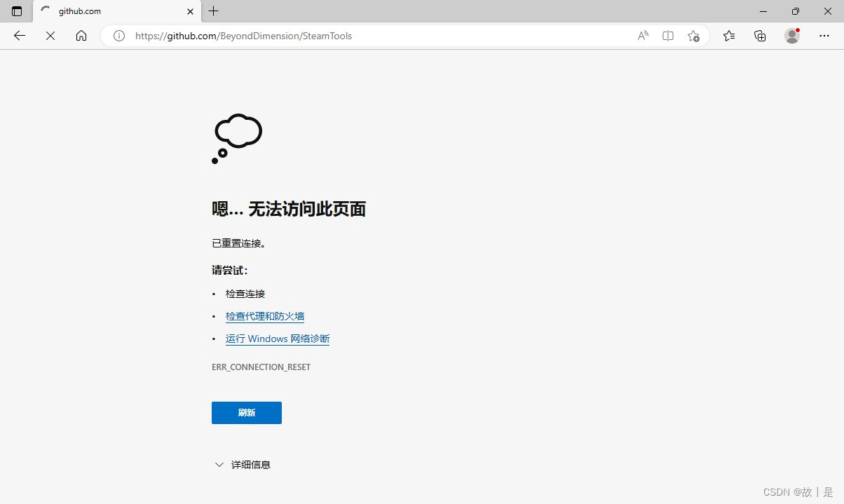This screenshot has height=504, width=844.
Task: Open a new tab with plus button
Action: (x=214, y=11)
